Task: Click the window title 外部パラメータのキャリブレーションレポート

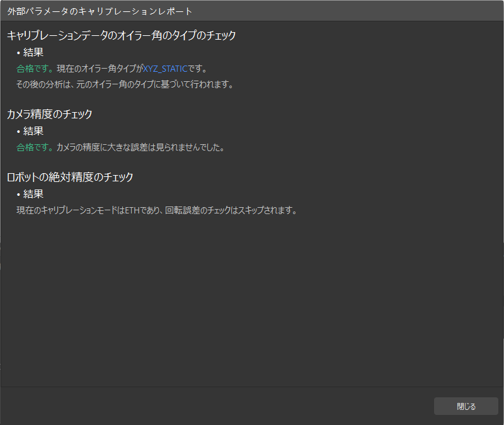Action: (x=100, y=11)
